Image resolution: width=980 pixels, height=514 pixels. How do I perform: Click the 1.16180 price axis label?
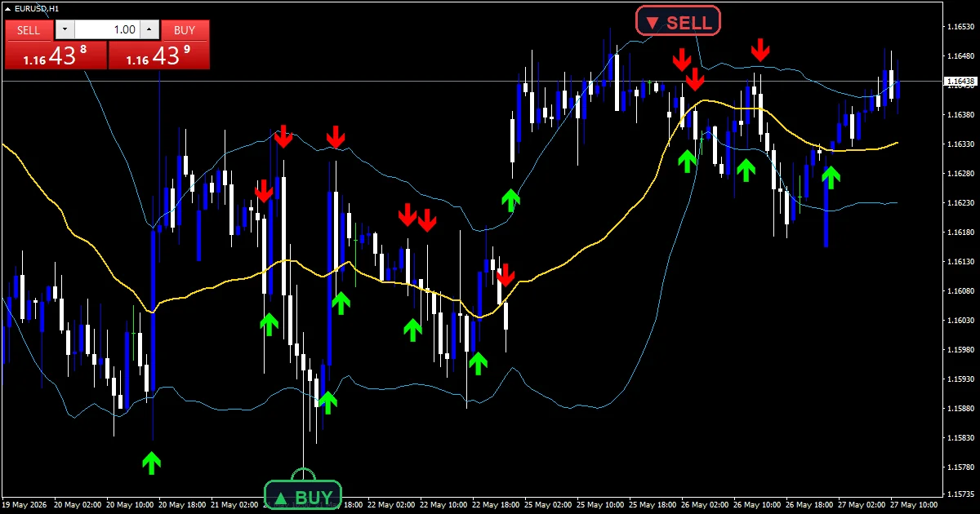(x=960, y=233)
